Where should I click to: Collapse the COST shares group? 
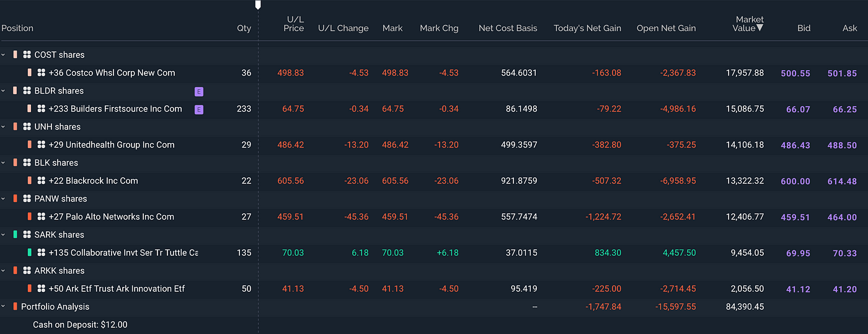click(3, 55)
